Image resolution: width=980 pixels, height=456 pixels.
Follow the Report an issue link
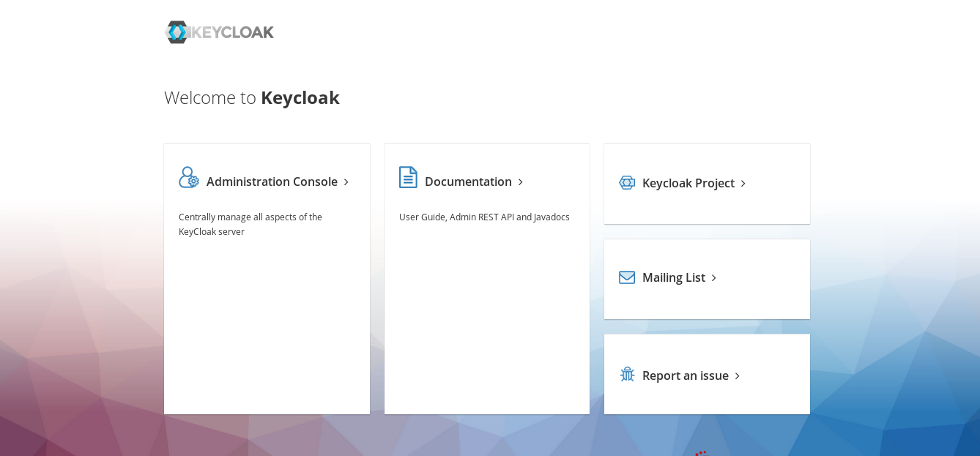pyautogui.click(x=686, y=375)
